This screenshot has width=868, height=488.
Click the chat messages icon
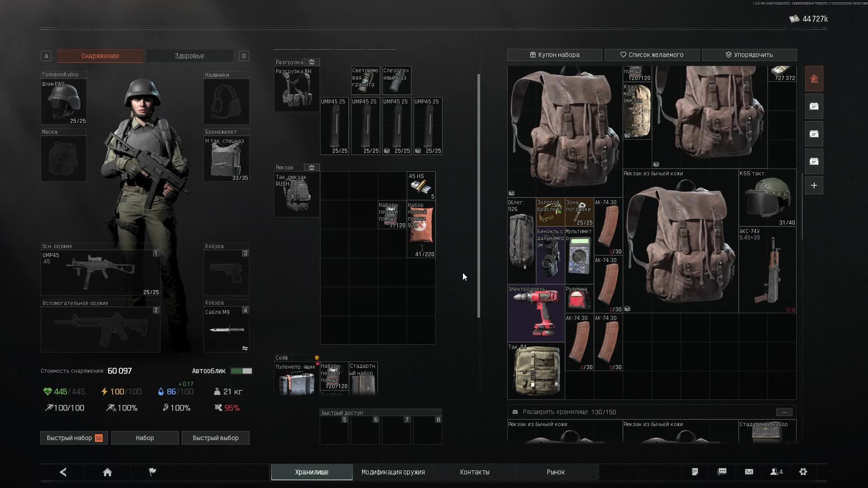[x=722, y=472]
